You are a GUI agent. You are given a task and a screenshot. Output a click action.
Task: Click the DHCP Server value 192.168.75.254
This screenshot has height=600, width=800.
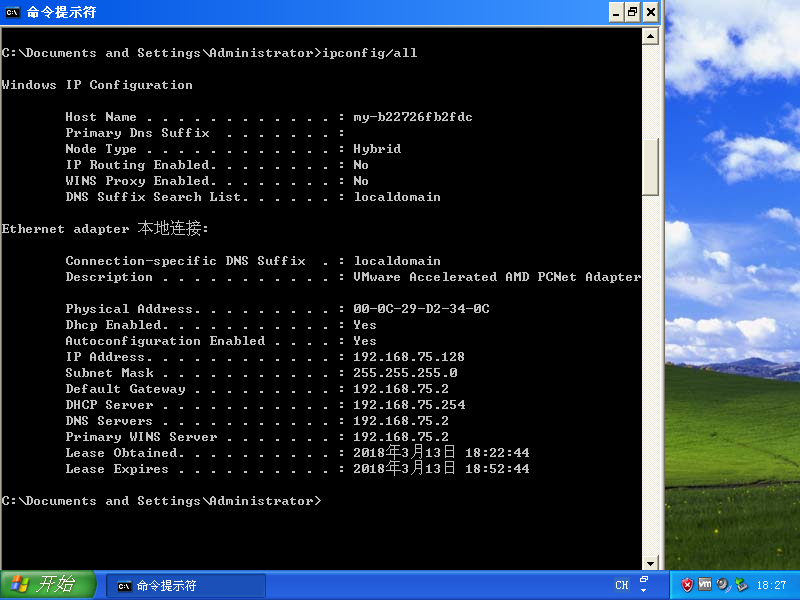click(x=409, y=405)
